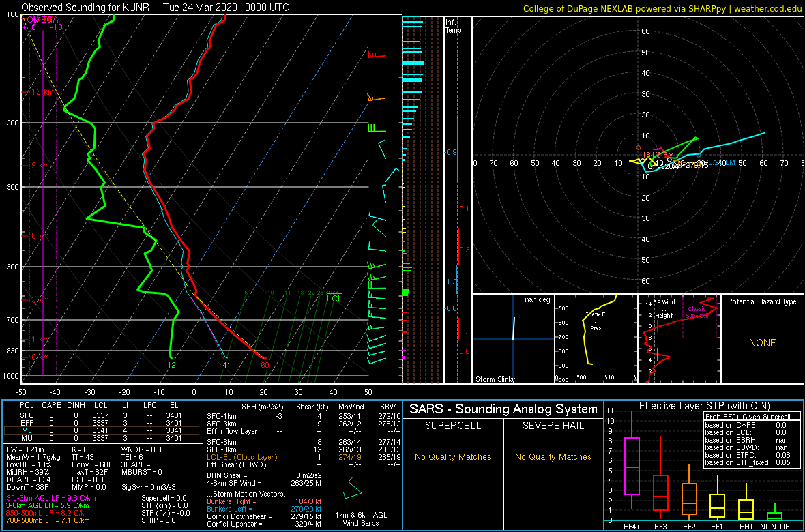This screenshot has width=805, height=532.
Task: Click the Supercell = 0.0 composite value
Action: (165, 498)
